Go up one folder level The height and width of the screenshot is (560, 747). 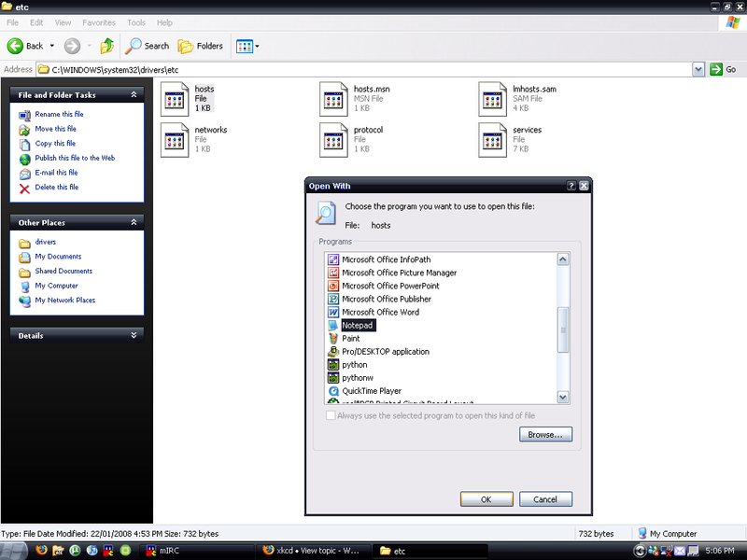107,46
